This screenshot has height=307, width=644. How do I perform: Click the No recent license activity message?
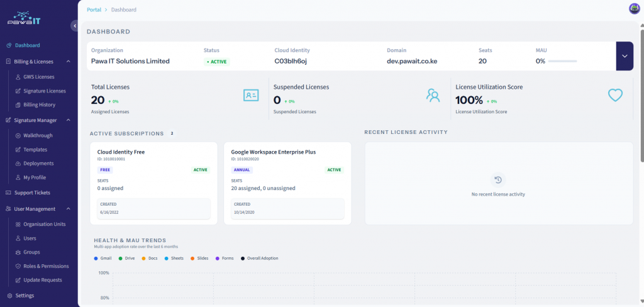coord(498,194)
